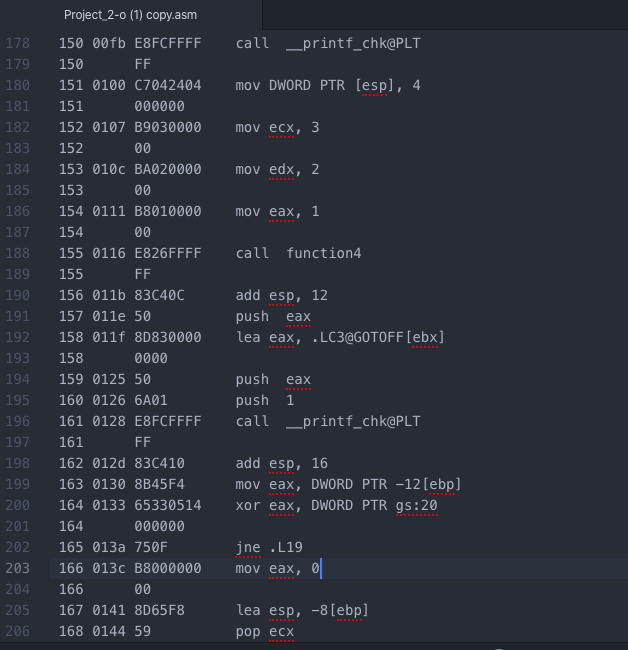Click 'push eax' on line 191
This screenshot has width=628, height=650.
coord(273,316)
